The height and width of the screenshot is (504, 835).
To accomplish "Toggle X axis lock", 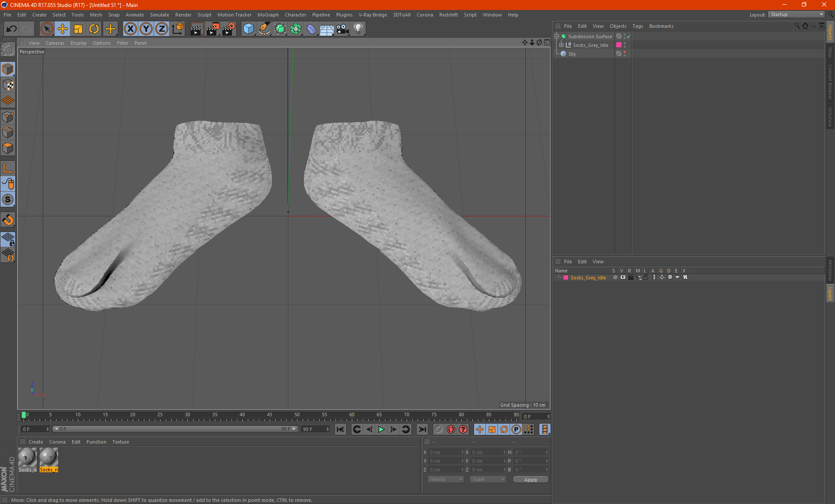I will point(130,29).
